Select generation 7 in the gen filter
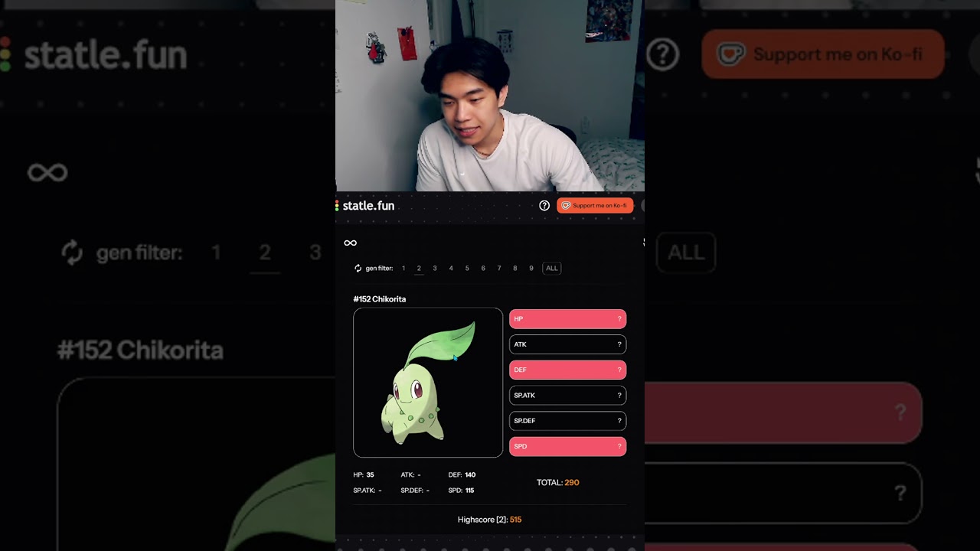 coord(499,269)
